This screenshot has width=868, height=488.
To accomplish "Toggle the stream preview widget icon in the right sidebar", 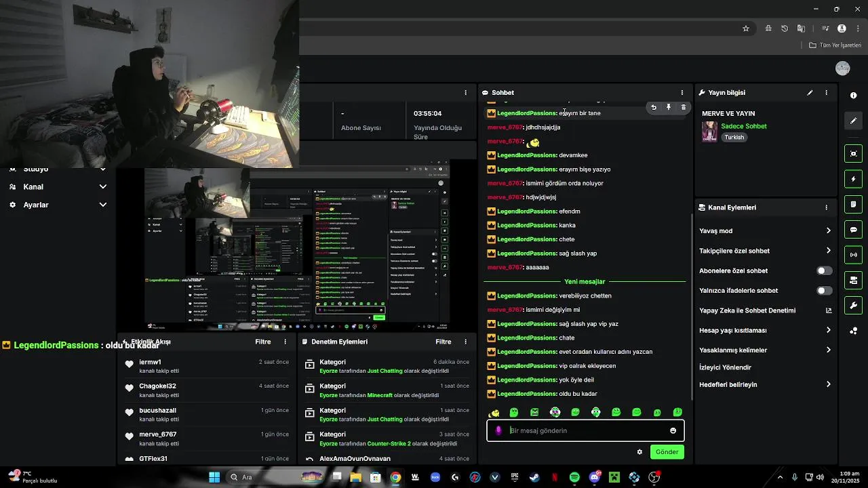I will tap(854, 153).
